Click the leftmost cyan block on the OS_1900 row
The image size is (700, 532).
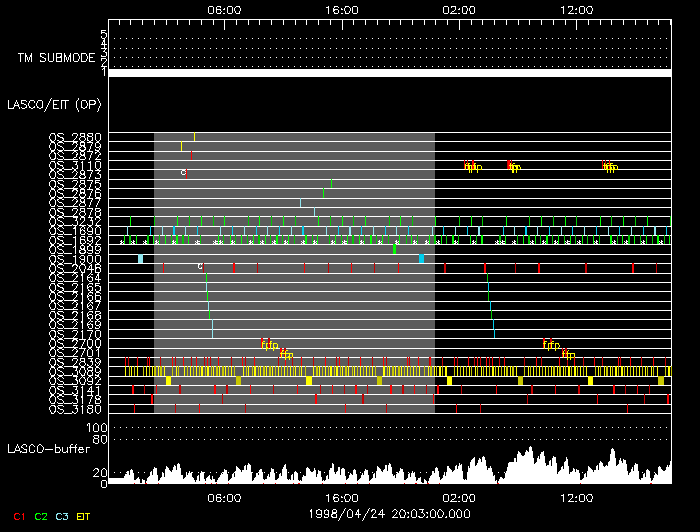point(141,259)
